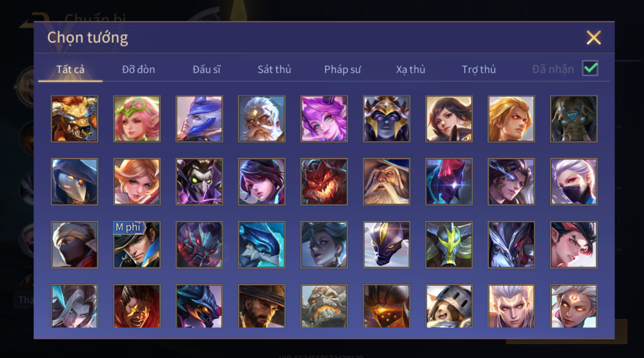The height and width of the screenshot is (358, 644).
Task: Pick the purple-haired girl hero portrait
Action: (324, 119)
